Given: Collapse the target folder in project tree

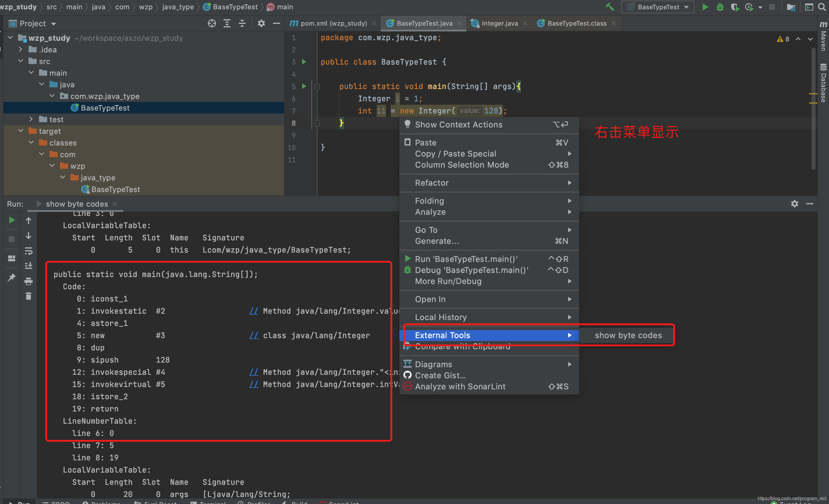Looking at the screenshot, I should pos(21,131).
